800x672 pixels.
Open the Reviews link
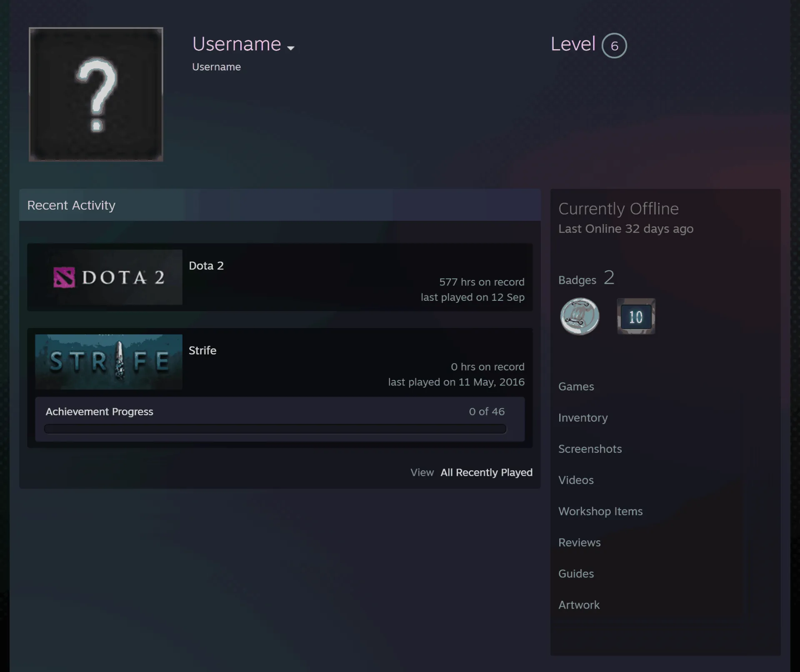[580, 543]
